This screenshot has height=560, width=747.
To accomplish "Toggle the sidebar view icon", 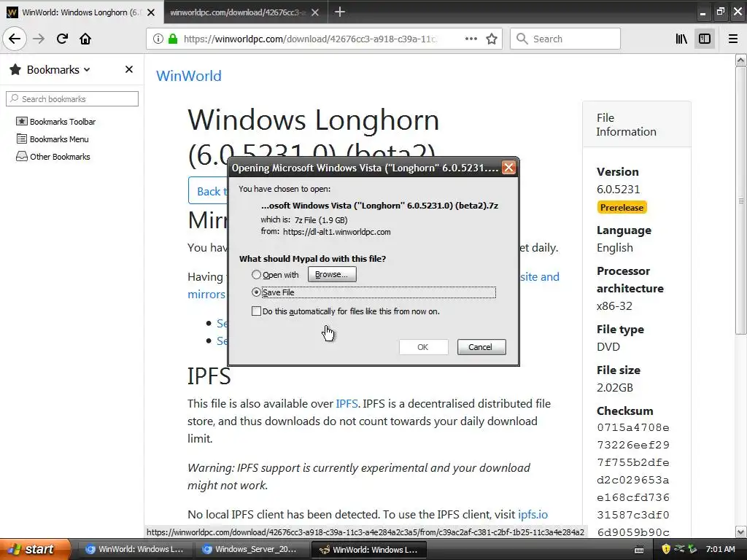I will [705, 39].
